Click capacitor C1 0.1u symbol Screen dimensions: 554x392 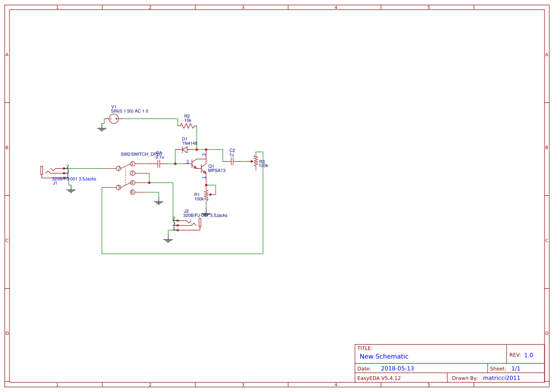(x=159, y=164)
